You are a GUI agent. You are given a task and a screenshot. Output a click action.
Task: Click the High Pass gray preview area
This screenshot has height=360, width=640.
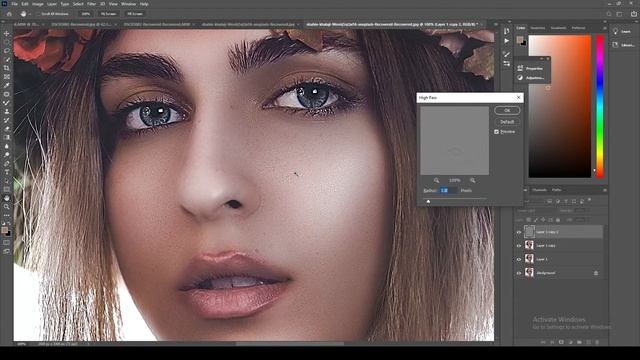tap(454, 141)
